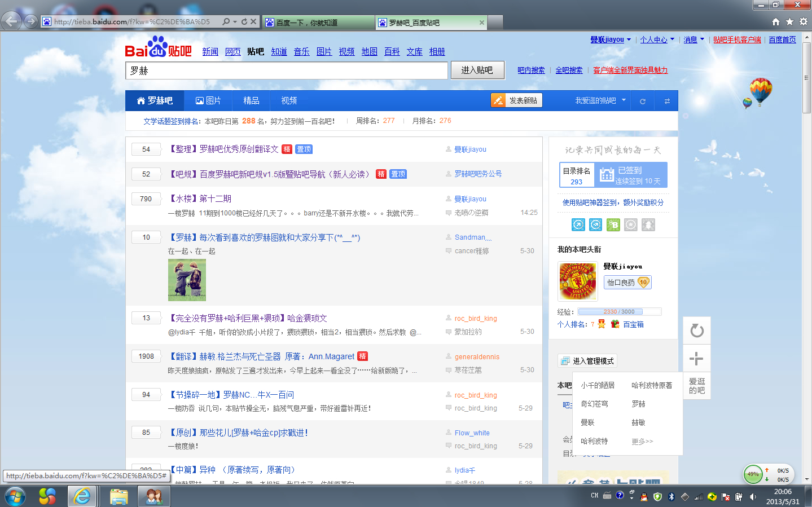
Task: Click the green shield security tray icon
Action: [x=657, y=497]
